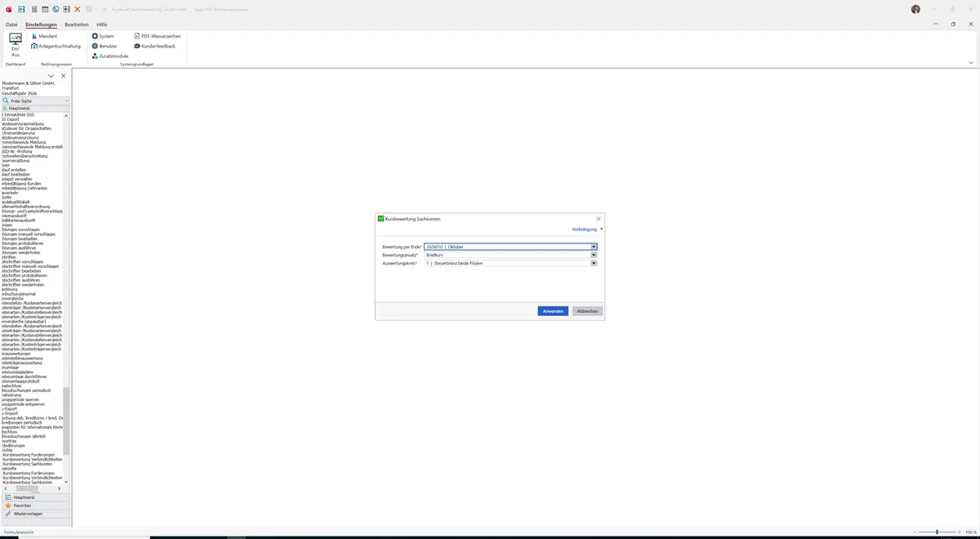
Task: Click the red X icon in the quick toolbar
Action: click(78, 9)
